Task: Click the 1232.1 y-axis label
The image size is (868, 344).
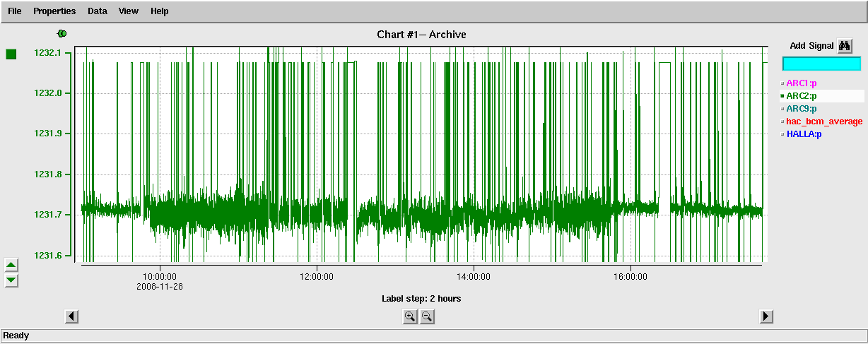Action: [x=48, y=53]
